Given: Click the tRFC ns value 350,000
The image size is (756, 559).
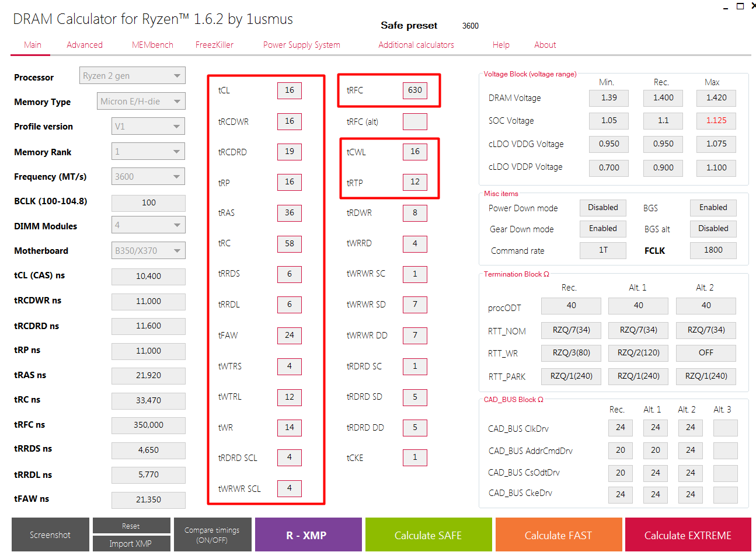Looking at the screenshot, I should tap(148, 425).
